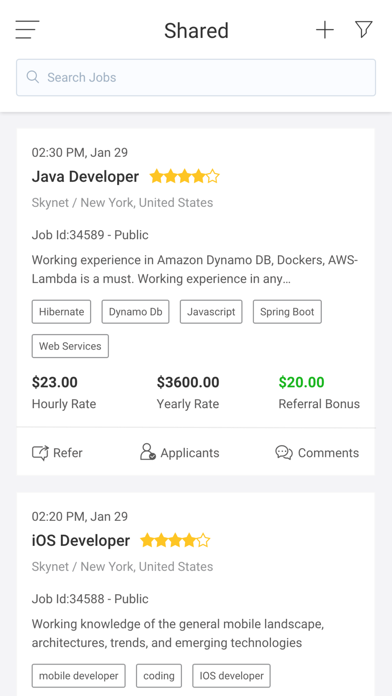Click the 02:30 PM, Jan 29 timestamp
The width and height of the screenshot is (392, 696).
pos(79,153)
